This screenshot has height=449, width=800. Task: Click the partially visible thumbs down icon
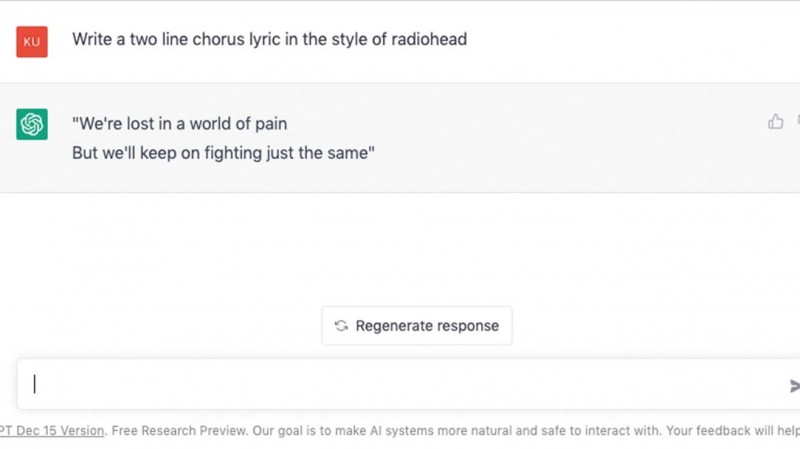pos(798,121)
